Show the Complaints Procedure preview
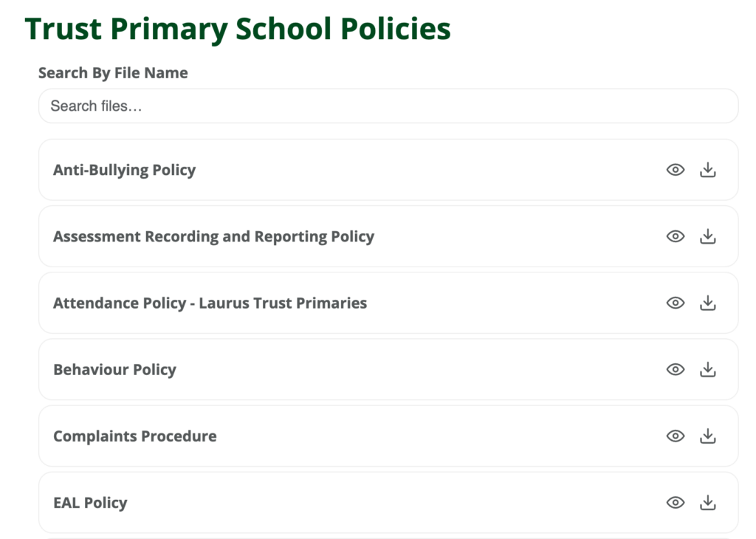The width and height of the screenshot is (756, 539). point(676,436)
